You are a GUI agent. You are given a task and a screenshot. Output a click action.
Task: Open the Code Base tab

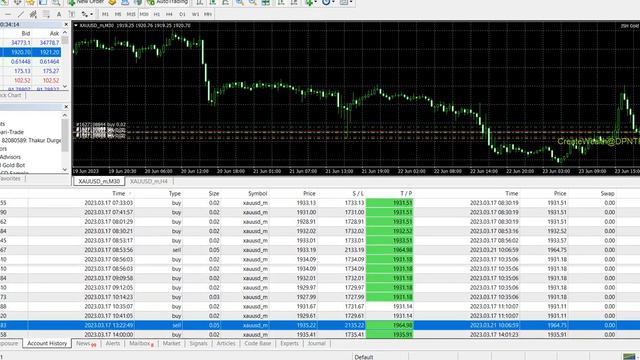pyautogui.click(x=258, y=344)
